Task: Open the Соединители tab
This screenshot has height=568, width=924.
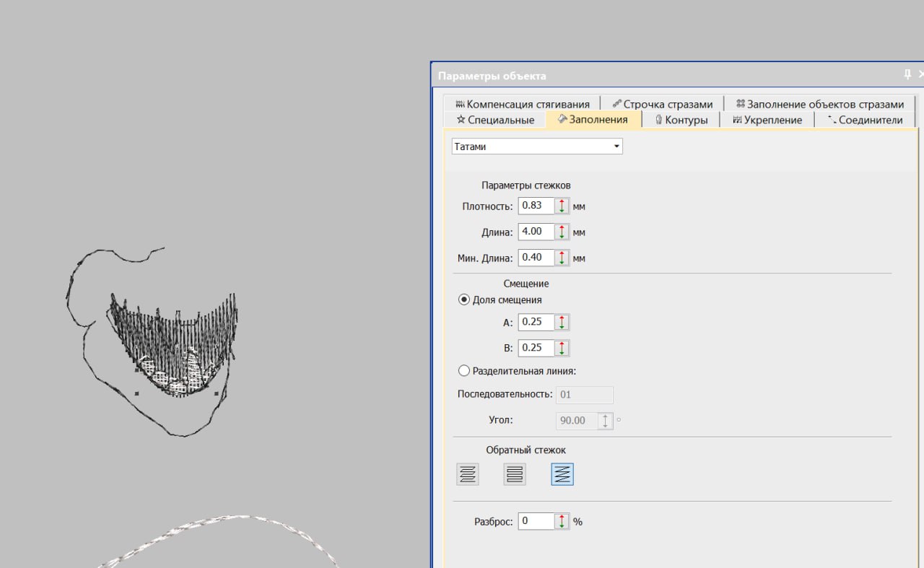Action: (865, 120)
